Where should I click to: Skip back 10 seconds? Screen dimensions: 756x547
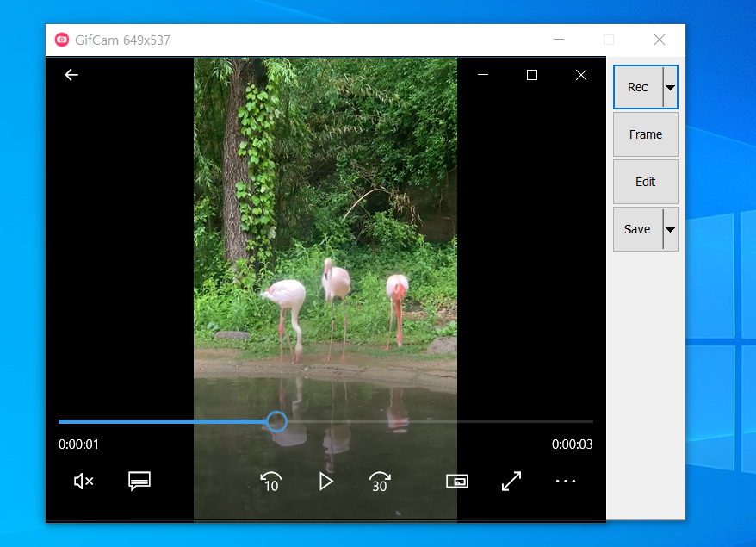click(271, 482)
